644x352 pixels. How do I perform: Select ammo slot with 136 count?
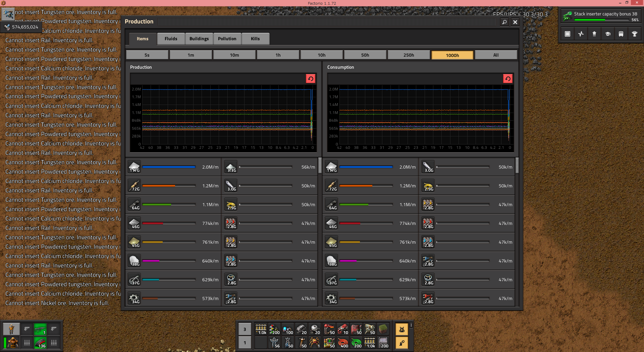coord(40,343)
